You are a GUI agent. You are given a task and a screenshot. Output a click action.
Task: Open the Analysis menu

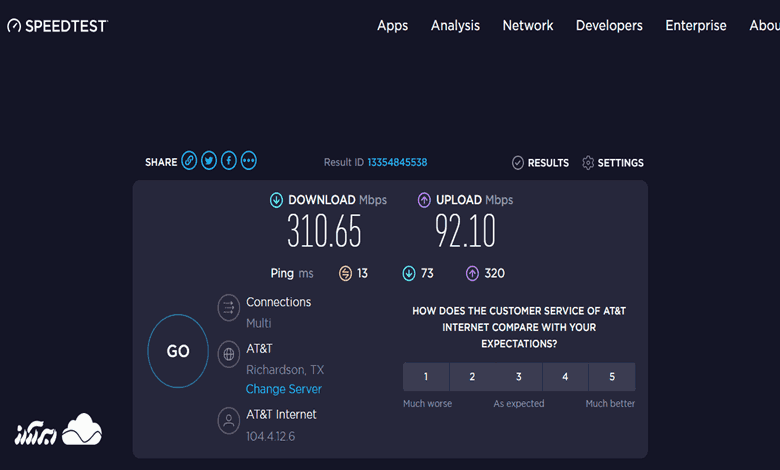pos(455,26)
